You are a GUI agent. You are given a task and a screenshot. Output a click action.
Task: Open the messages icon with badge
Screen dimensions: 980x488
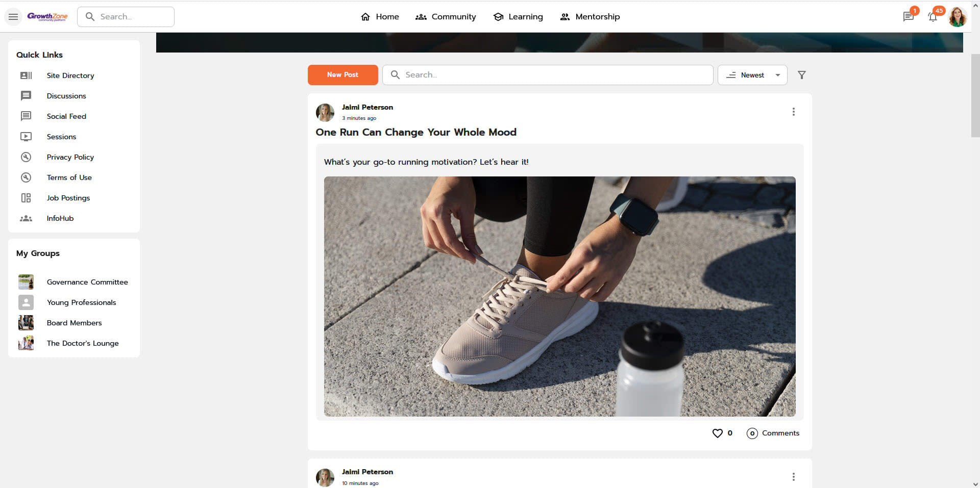click(909, 17)
